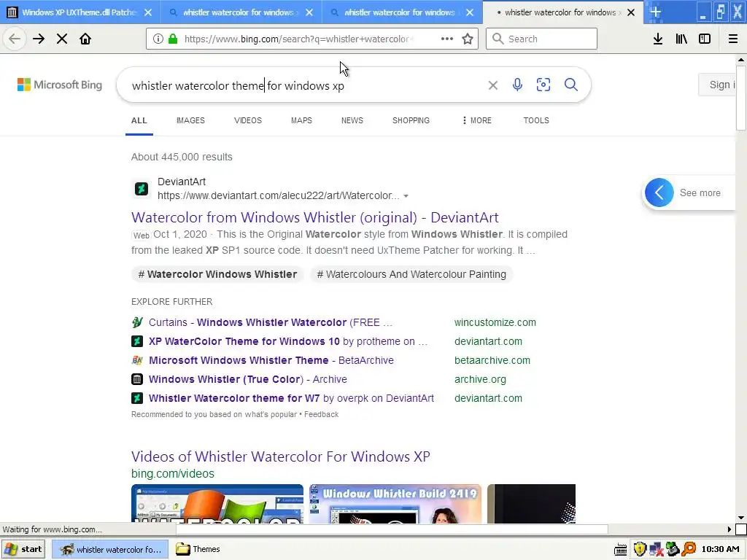This screenshot has height=560, width=747.
Task: Select the VIDEOS results tab
Action: (x=248, y=120)
